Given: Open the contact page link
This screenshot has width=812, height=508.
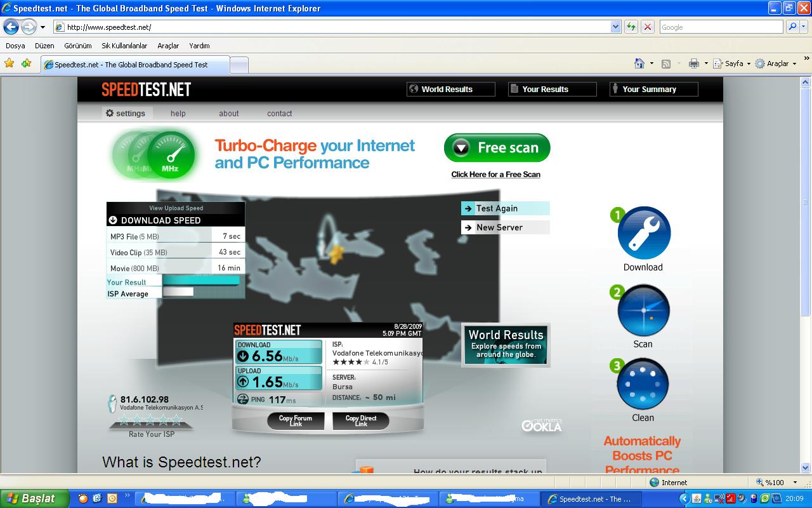Looking at the screenshot, I should (279, 113).
